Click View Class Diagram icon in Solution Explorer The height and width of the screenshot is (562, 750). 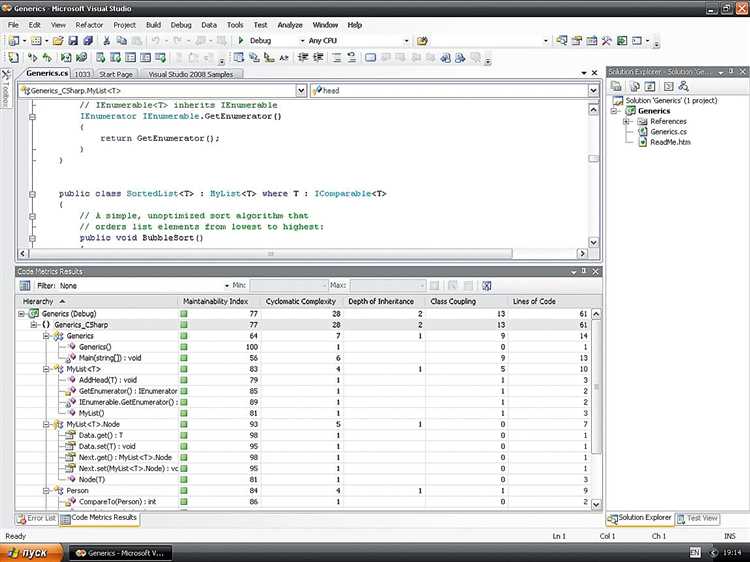[x=684, y=86]
